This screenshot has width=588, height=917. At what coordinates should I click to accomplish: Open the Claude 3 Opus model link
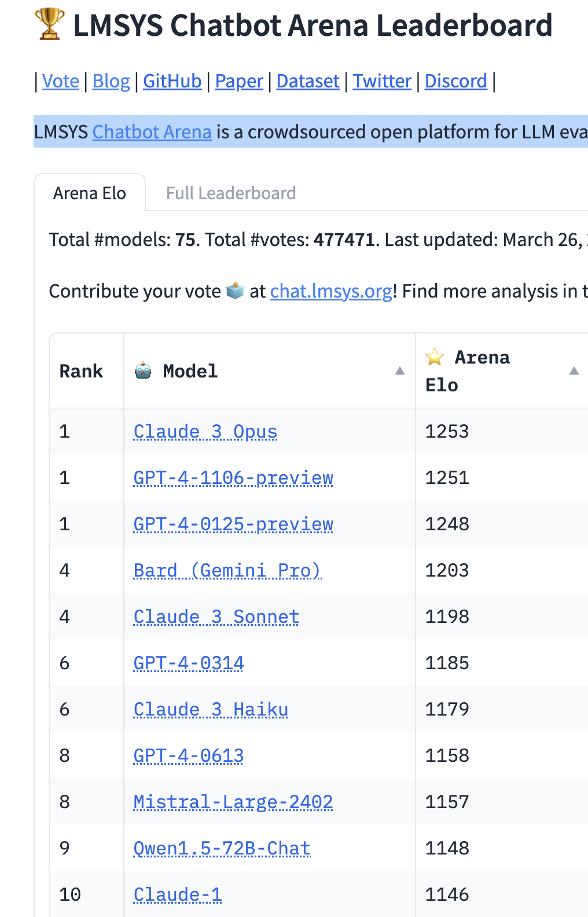tap(205, 432)
